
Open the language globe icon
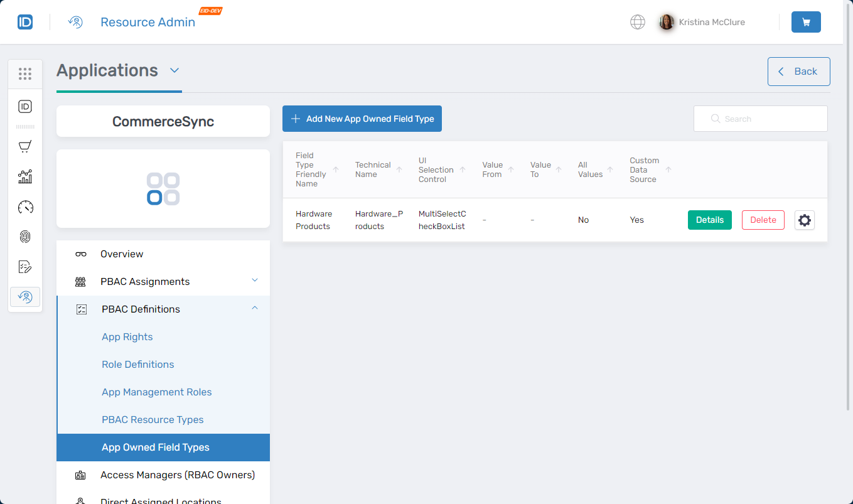[x=637, y=22]
